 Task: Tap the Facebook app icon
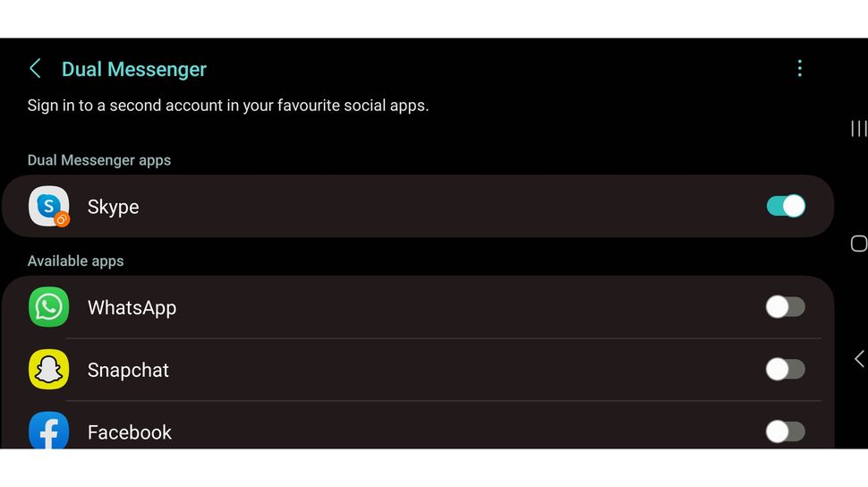click(48, 431)
